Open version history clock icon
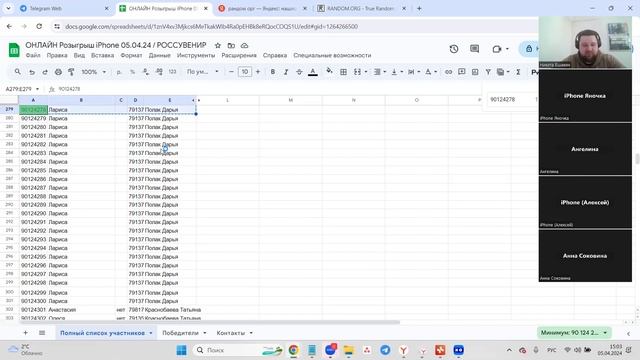The image size is (640, 360). click(454, 49)
